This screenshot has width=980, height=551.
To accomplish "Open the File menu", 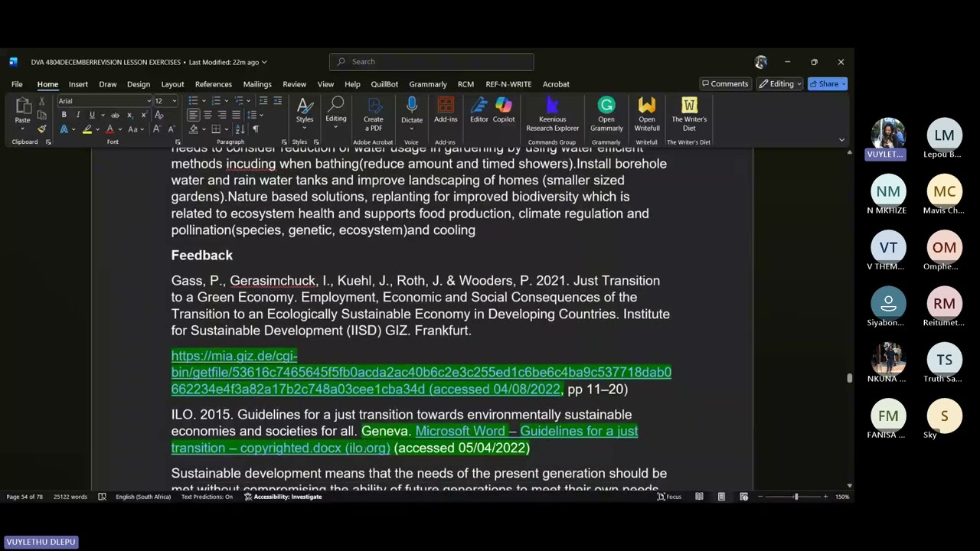I will (17, 84).
